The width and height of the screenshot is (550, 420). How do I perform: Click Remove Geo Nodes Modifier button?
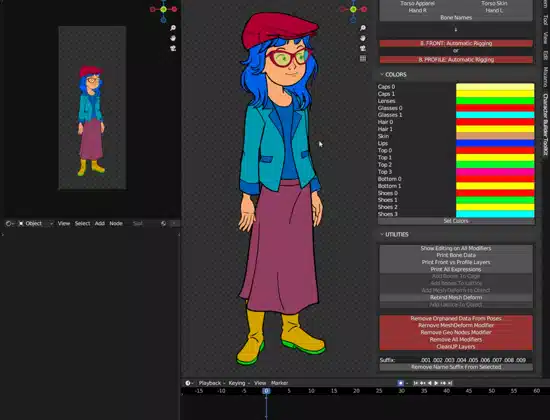pyautogui.click(x=456, y=333)
